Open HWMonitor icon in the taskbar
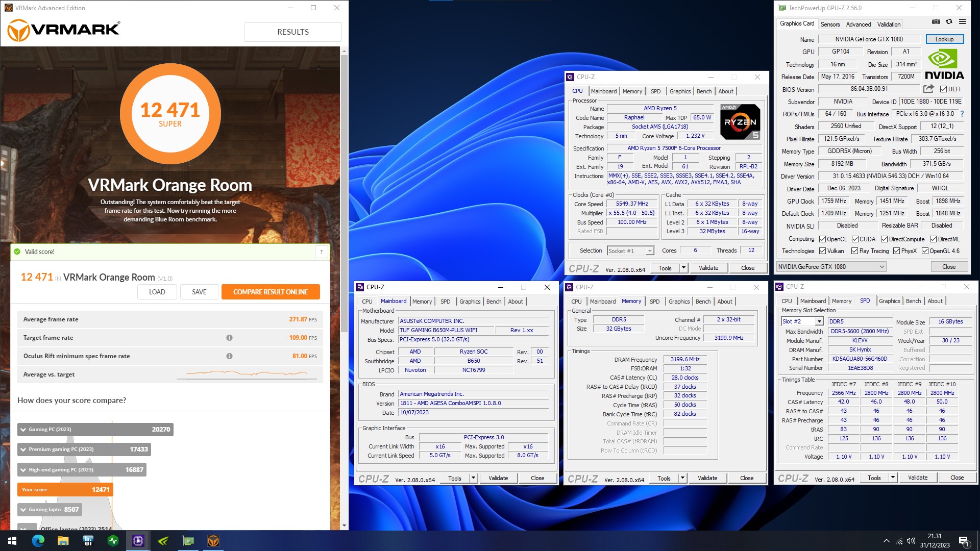The height and width of the screenshot is (551, 980). pyautogui.click(x=88, y=541)
